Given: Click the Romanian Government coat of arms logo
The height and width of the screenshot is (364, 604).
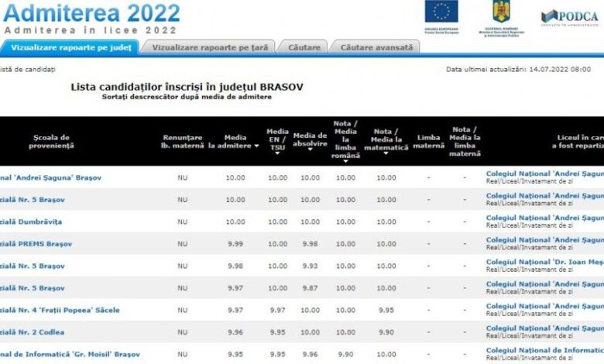Looking at the screenshot, I should coord(501,12).
